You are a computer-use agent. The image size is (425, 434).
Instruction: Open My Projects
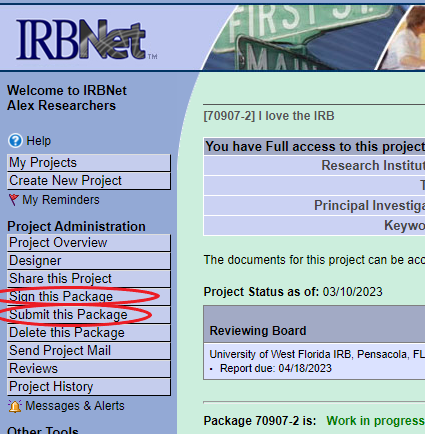(x=89, y=163)
